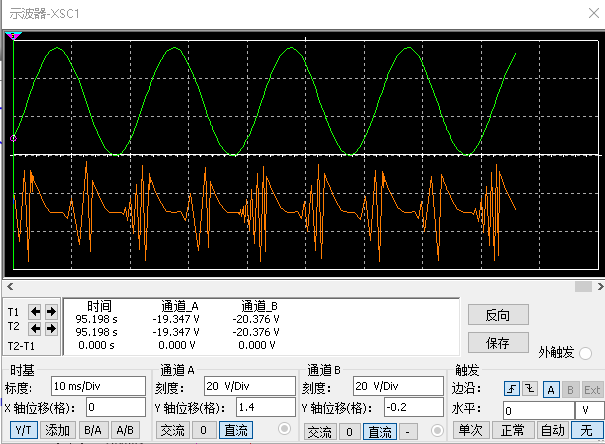
Task: Click channel B scale field 20 V/Div
Action: (398, 386)
